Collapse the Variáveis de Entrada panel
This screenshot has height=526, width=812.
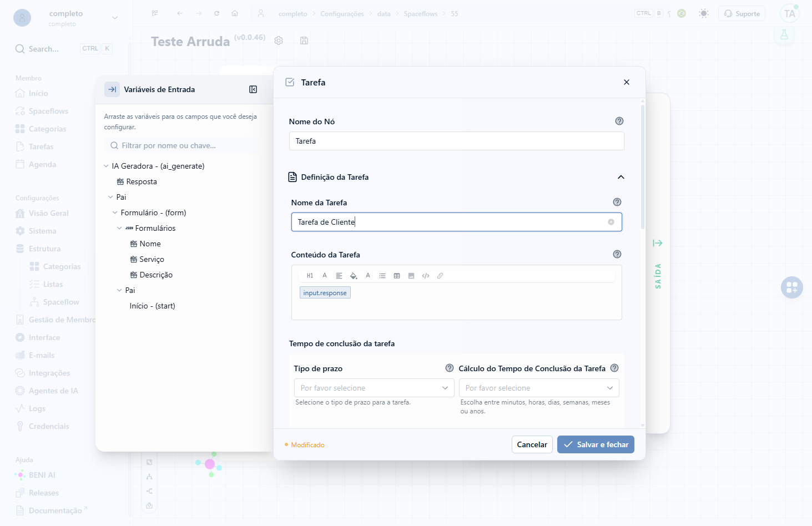(253, 89)
